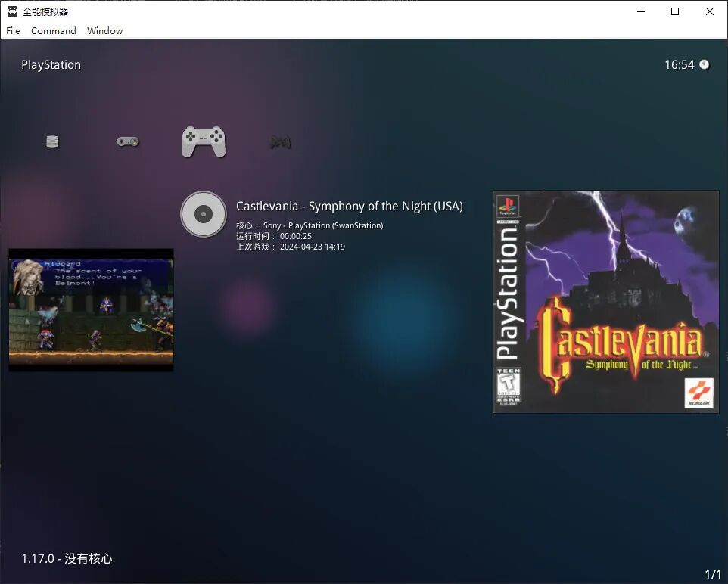Switch to the dark PS3-style controller icon
728x584 pixels.
pos(281,141)
